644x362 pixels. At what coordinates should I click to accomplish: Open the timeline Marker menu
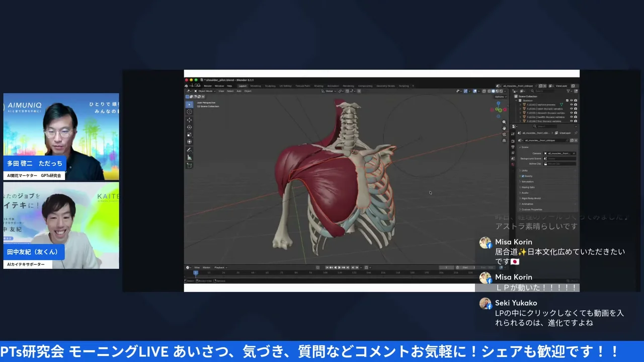206,267
